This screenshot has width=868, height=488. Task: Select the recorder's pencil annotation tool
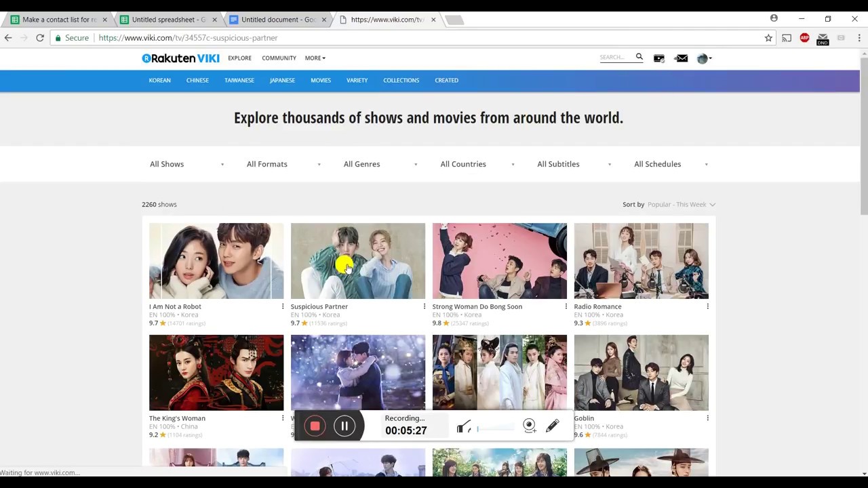point(553,426)
